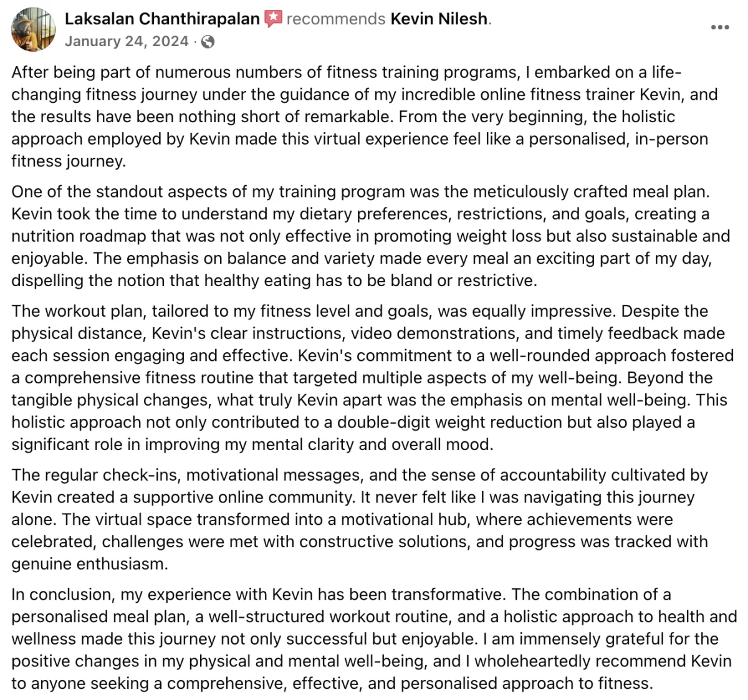
Task: Open Laksalan Chanthirapalan's profile picture
Action: point(33,29)
